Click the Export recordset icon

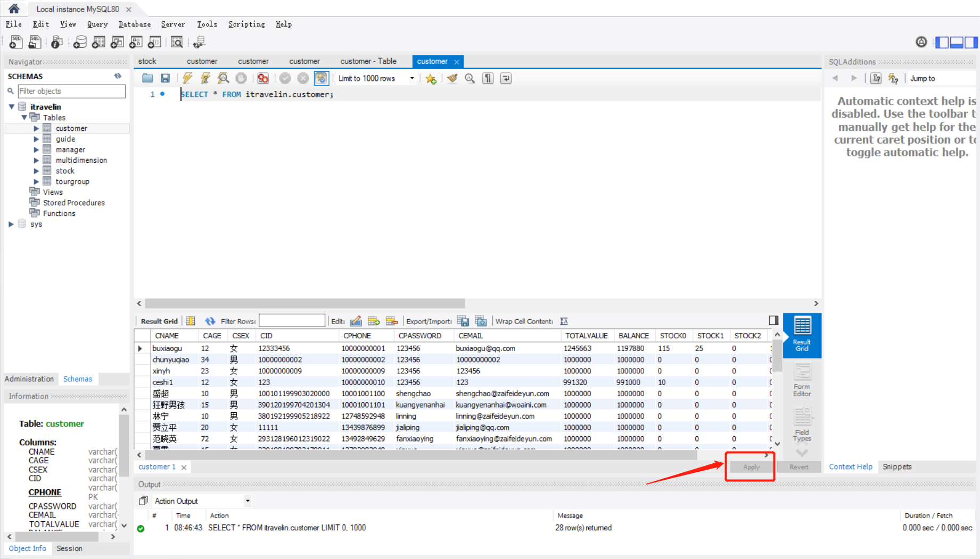pos(463,321)
